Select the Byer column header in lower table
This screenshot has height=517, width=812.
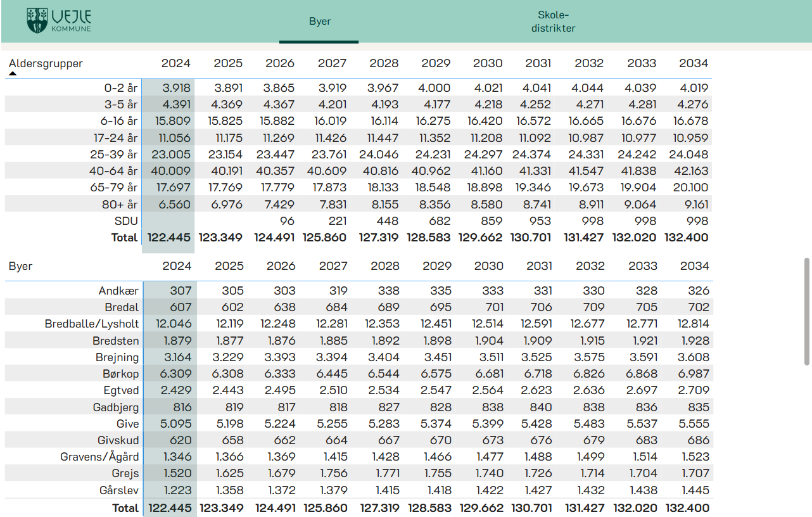click(20, 266)
